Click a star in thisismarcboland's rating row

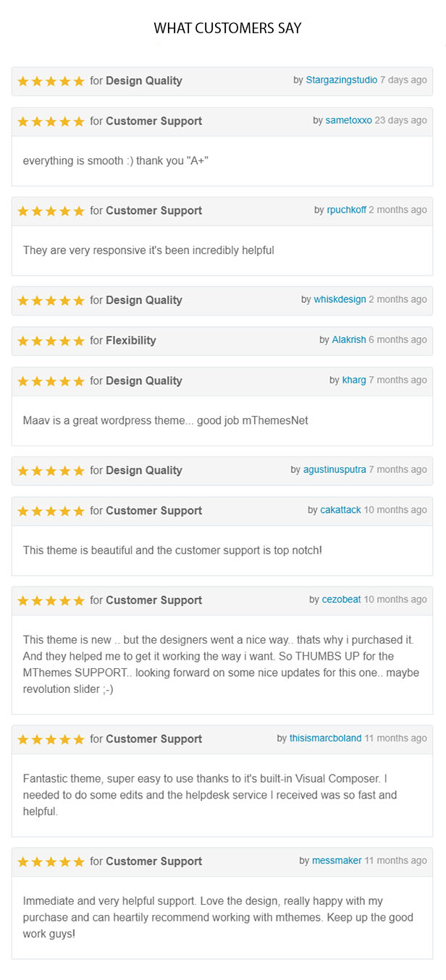tap(51, 739)
